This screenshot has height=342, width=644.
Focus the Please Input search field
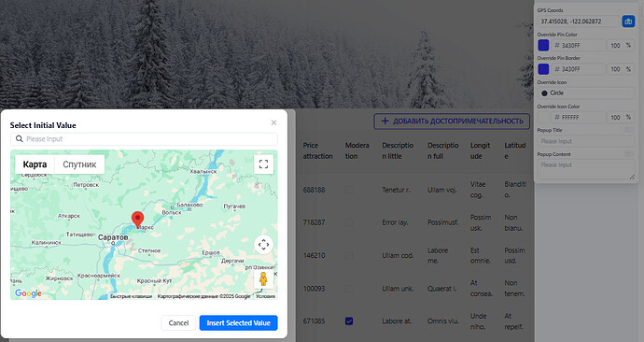[x=144, y=139]
